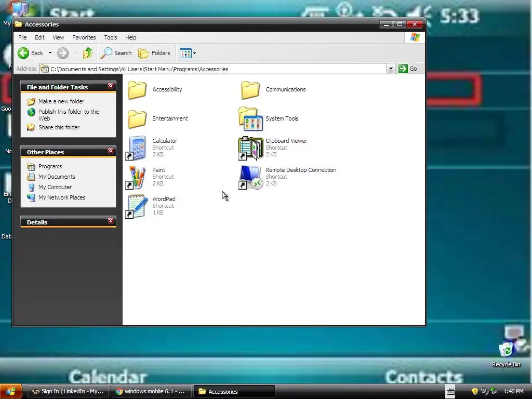Switch to Sign In LinkedIn taskbar window

(68, 391)
